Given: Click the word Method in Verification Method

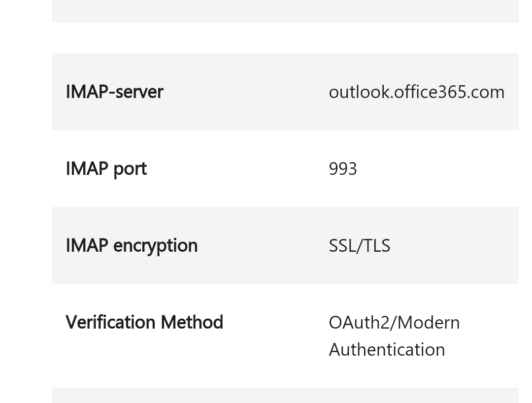Looking at the screenshot, I should tap(192, 322).
